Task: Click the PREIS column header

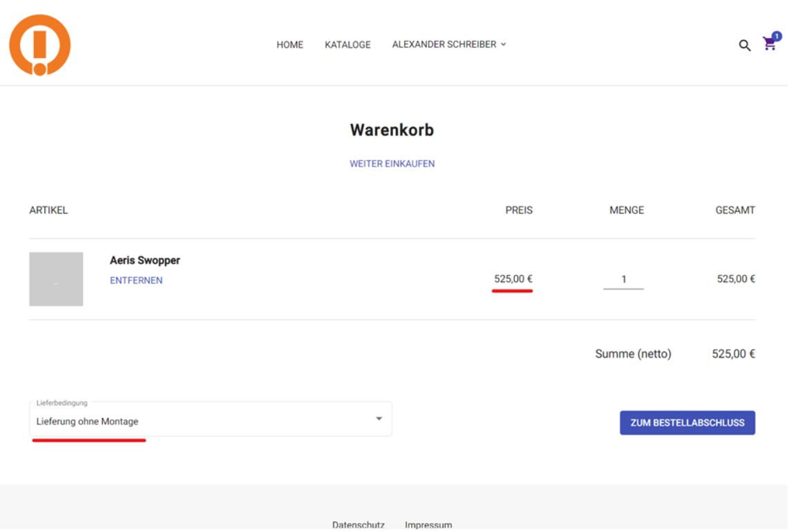Action: (519, 211)
